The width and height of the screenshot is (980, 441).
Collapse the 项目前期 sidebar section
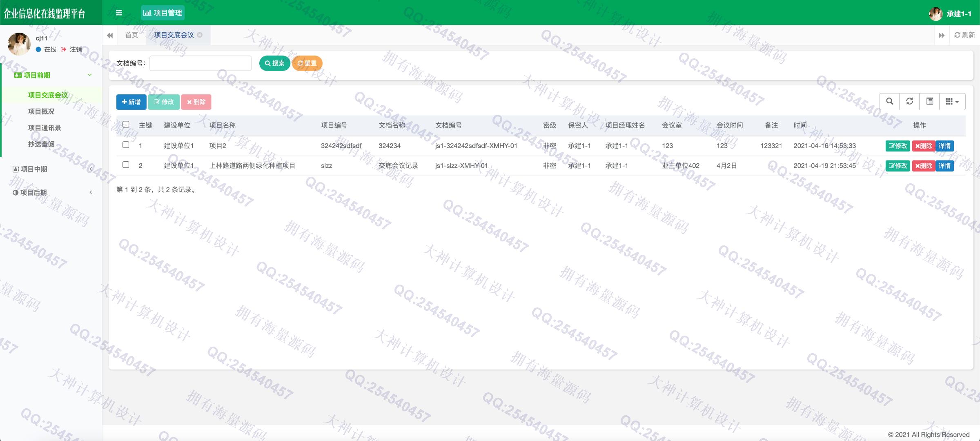pyautogui.click(x=52, y=75)
